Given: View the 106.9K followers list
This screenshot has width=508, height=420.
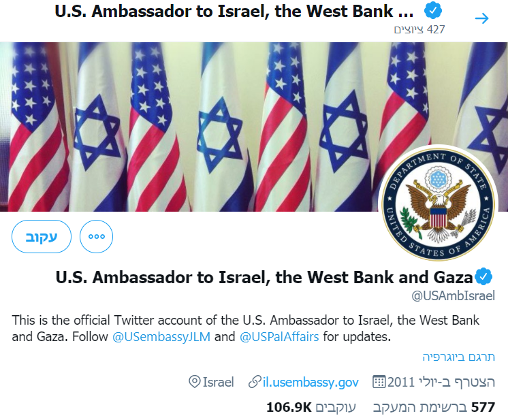Looking at the screenshot, I should point(311,407).
